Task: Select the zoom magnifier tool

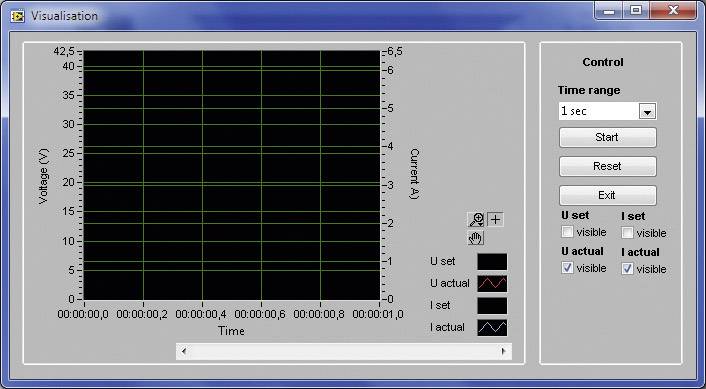Action: click(x=476, y=220)
